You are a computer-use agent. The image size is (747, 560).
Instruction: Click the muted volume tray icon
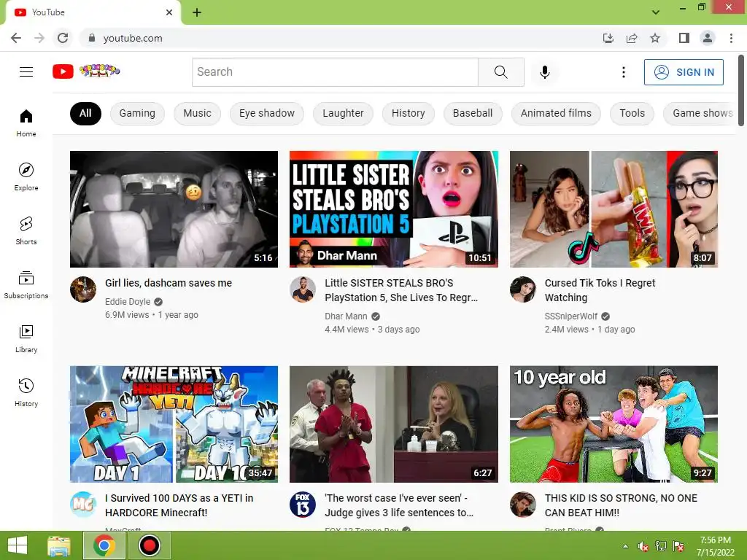[x=643, y=546]
